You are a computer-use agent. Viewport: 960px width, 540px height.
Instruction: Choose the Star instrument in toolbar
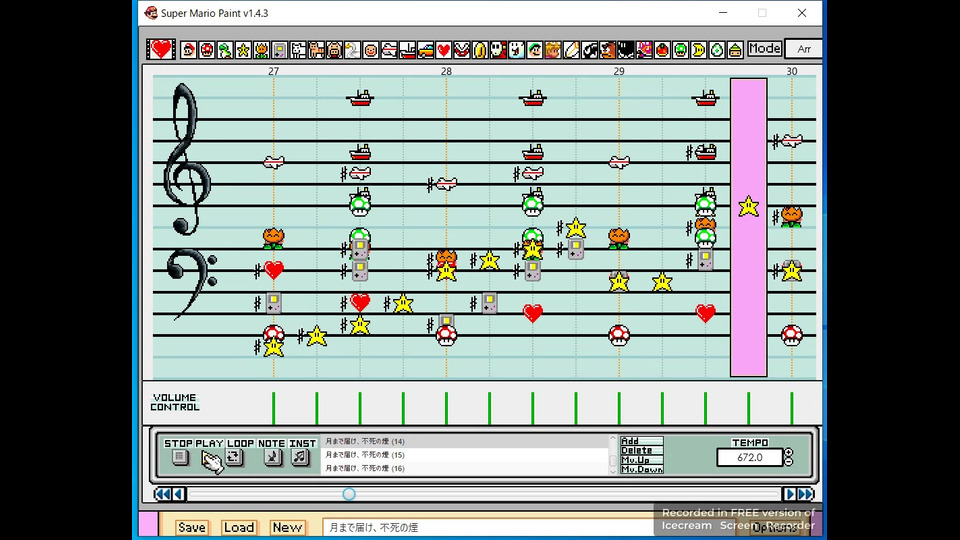243,50
